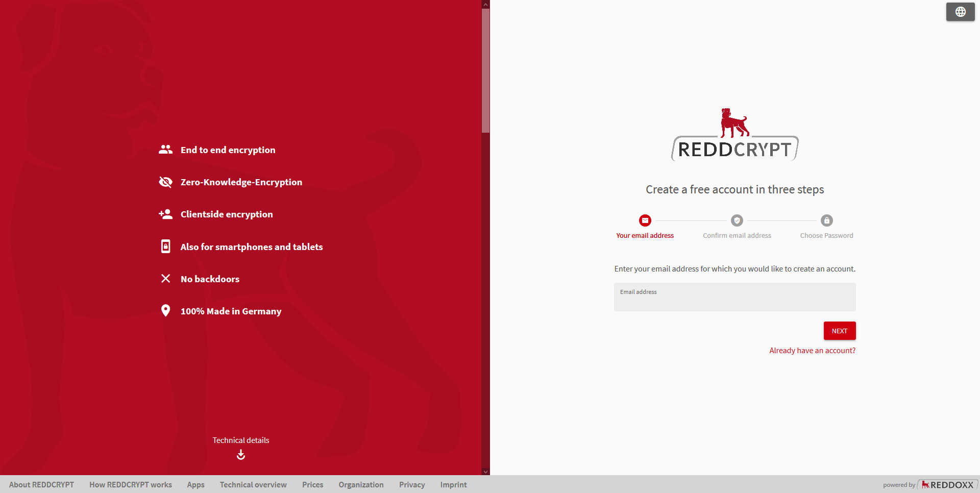
Task: Open Privacy footer link
Action: [x=412, y=485]
